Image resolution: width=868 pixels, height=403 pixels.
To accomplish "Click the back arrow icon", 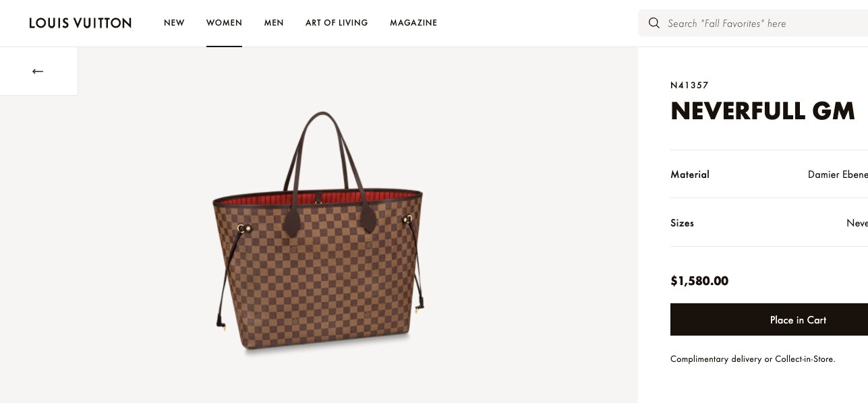I will coord(38,71).
